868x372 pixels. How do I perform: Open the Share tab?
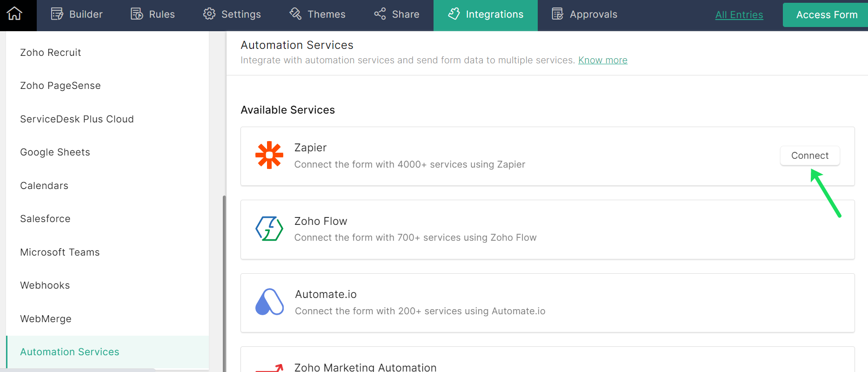[x=397, y=14]
